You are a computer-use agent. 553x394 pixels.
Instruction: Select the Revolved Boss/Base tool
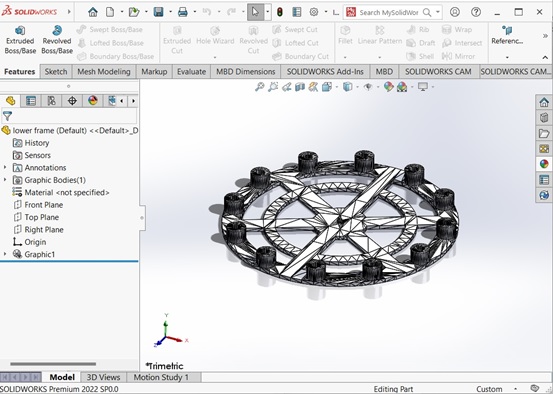(x=57, y=40)
